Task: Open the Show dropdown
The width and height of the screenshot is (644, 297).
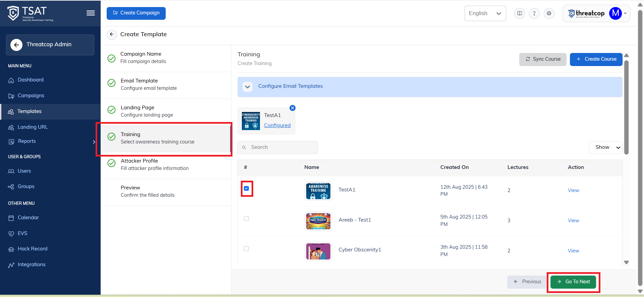Action: click(x=606, y=147)
